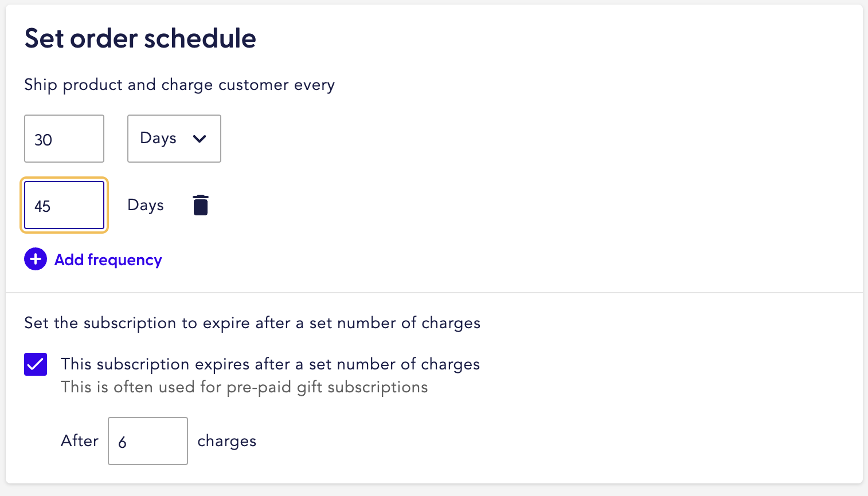Click the delete icon beside the second frequency
Viewport: 868px width, 496px height.
[x=200, y=204]
